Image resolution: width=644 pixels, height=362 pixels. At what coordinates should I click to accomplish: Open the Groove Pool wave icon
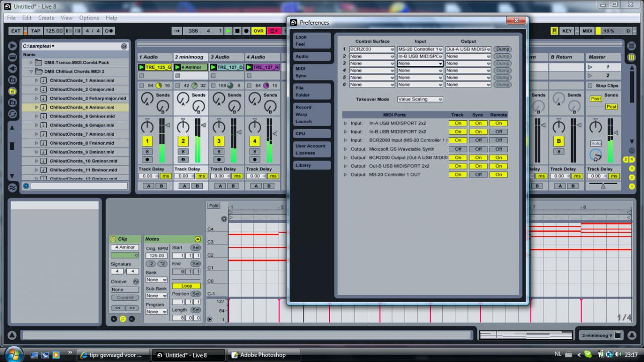pyautogui.click(x=13, y=188)
